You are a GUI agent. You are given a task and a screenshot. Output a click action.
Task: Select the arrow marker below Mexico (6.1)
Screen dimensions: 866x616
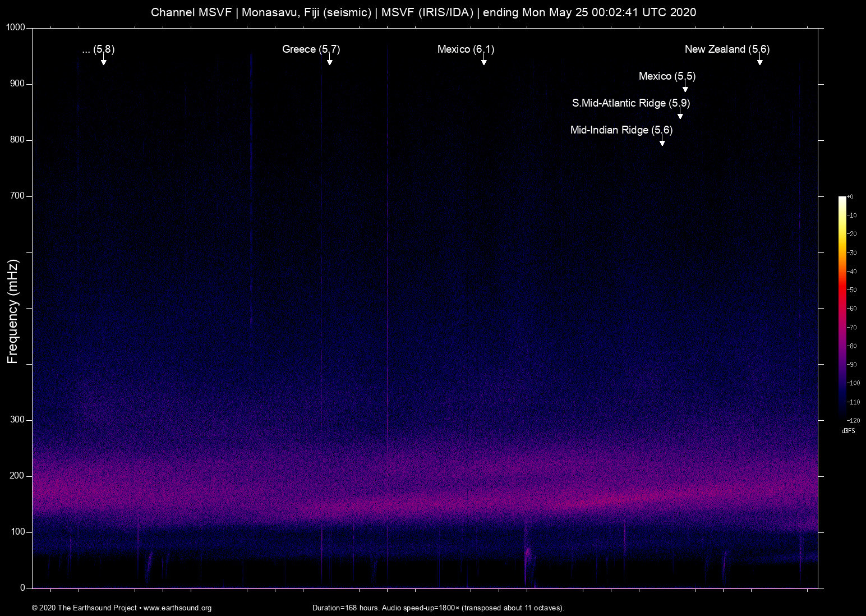pos(483,61)
